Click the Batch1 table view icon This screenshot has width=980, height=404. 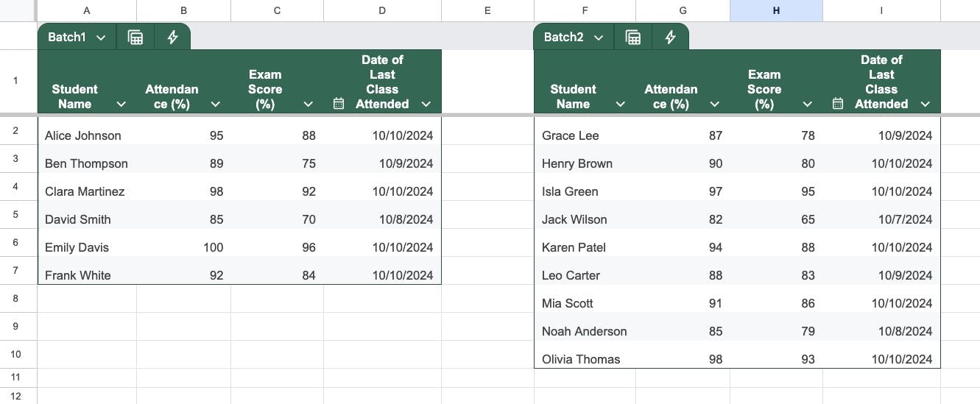click(x=135, y=38)
